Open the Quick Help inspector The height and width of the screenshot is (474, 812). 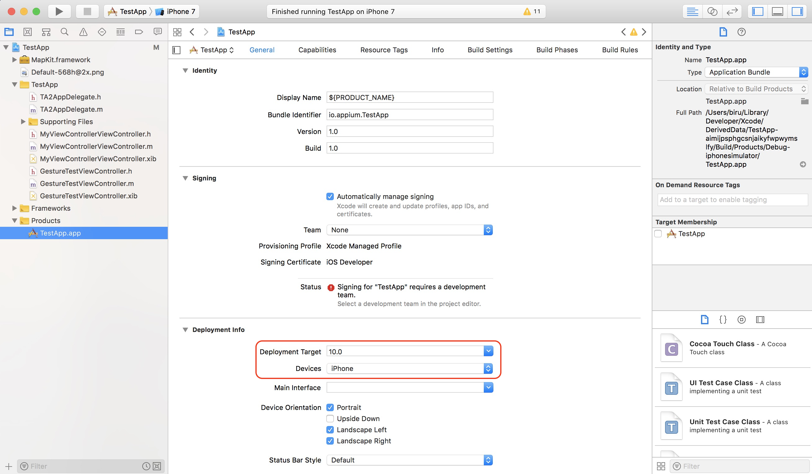tap(741, 32)
